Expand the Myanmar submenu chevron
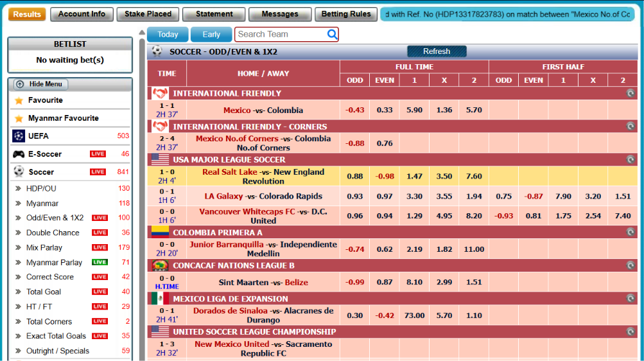The image size is (644, 361). 18,203
